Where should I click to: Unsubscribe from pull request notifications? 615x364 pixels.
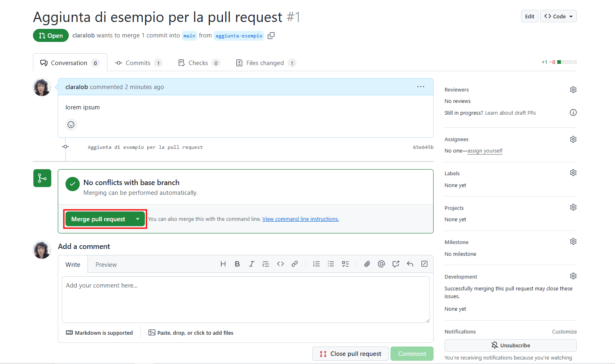pos(510,345)
